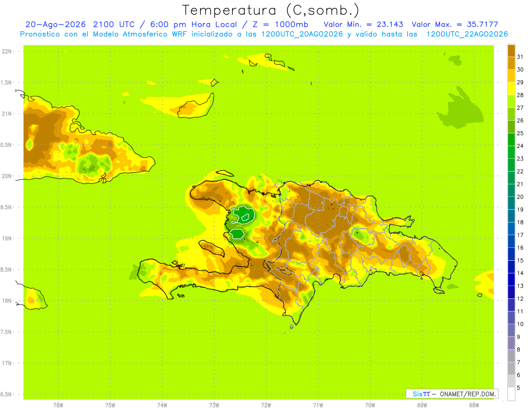The image size is (532, 411).
Task: Click the ONAMET/REP.DOM. logo box
Action: pyautogui.click(x=452, y=394)
